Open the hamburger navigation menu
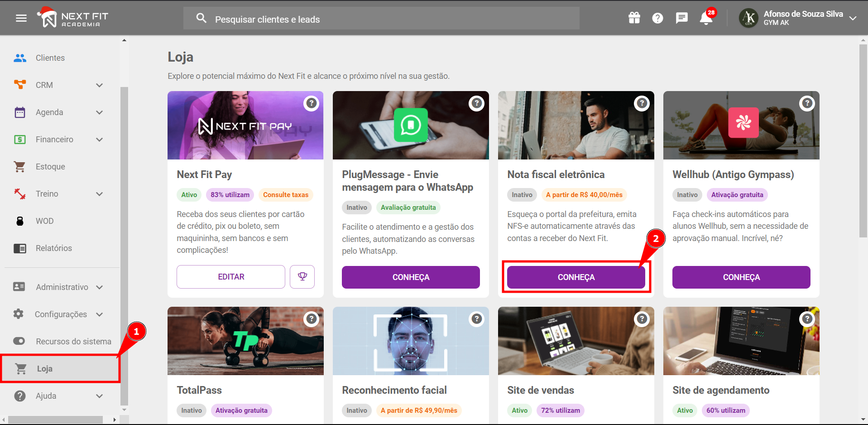 coord(21,18)
